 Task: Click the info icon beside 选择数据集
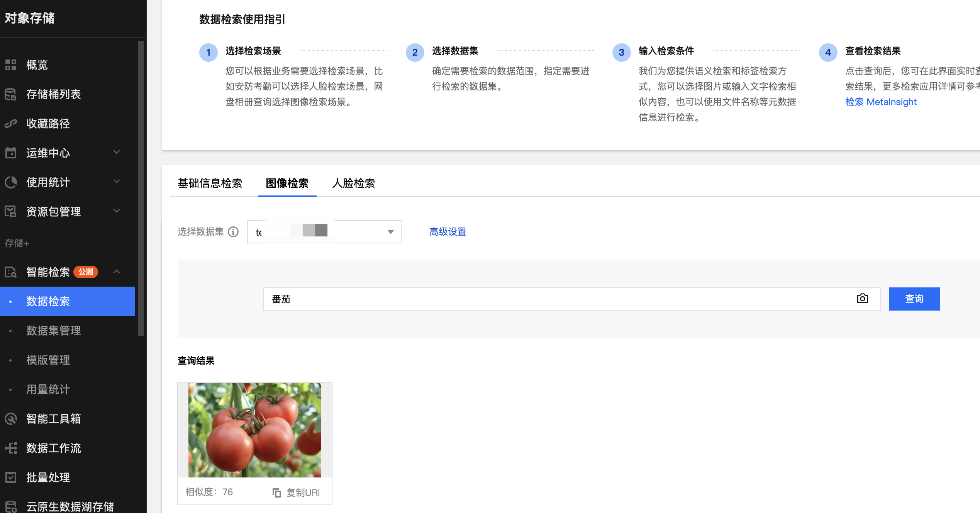(x=233, y=232)
